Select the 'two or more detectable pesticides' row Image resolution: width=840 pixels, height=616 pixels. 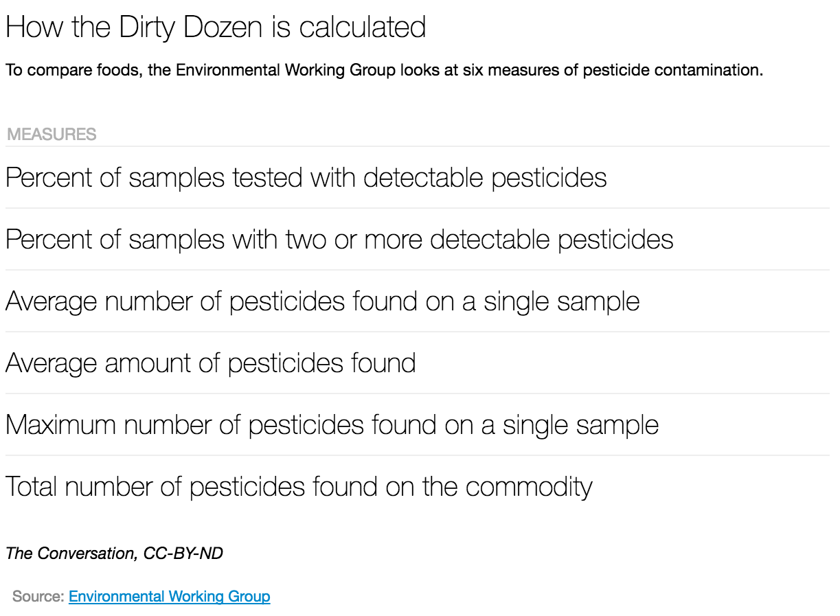click(x=339, y=240)
